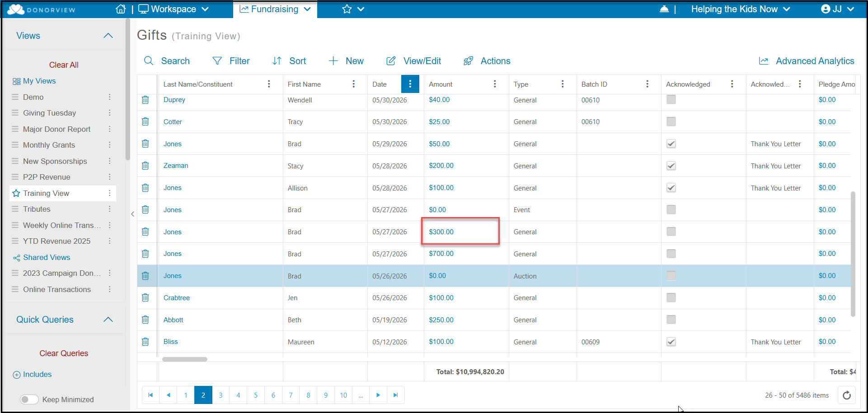Viewport: 868px width, 413px height.
Task: Check Acknowledged box for Abbott row
Action: click(671, 320)
